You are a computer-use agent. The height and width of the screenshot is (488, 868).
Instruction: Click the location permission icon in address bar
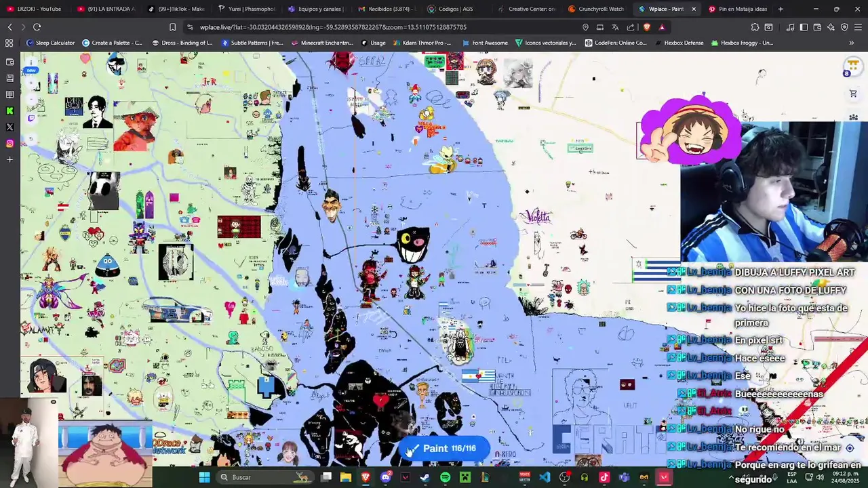[x=585, y=27]
